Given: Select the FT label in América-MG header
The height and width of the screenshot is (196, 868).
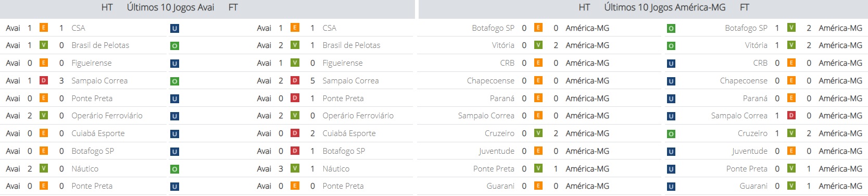Looking at the screenshot, I should coord(745,7).
